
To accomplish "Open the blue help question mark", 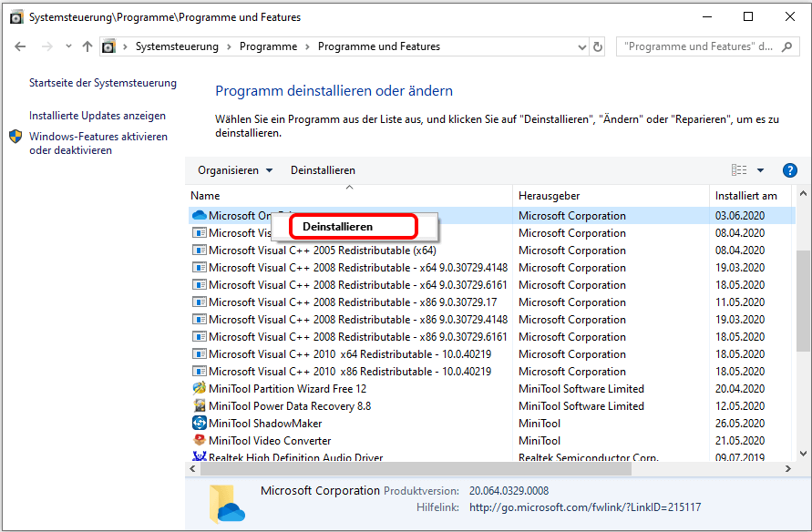I will [x=790, y=170].
